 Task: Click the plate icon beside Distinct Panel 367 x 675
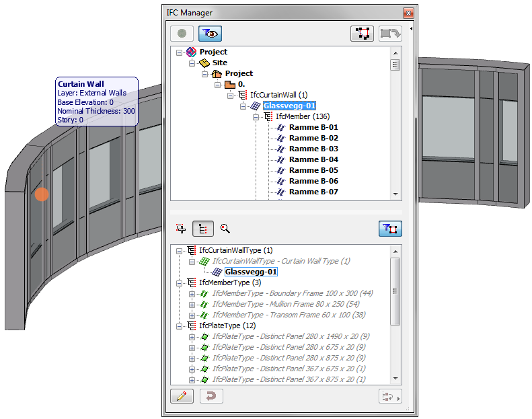pos(204,369)
